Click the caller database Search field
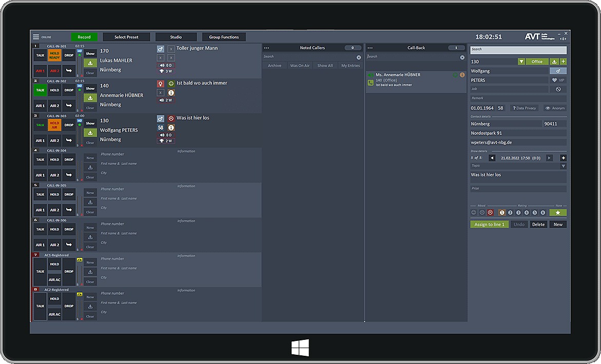This screenshot has height=364, width=601. pyautogui.click(x=518, y=50)
